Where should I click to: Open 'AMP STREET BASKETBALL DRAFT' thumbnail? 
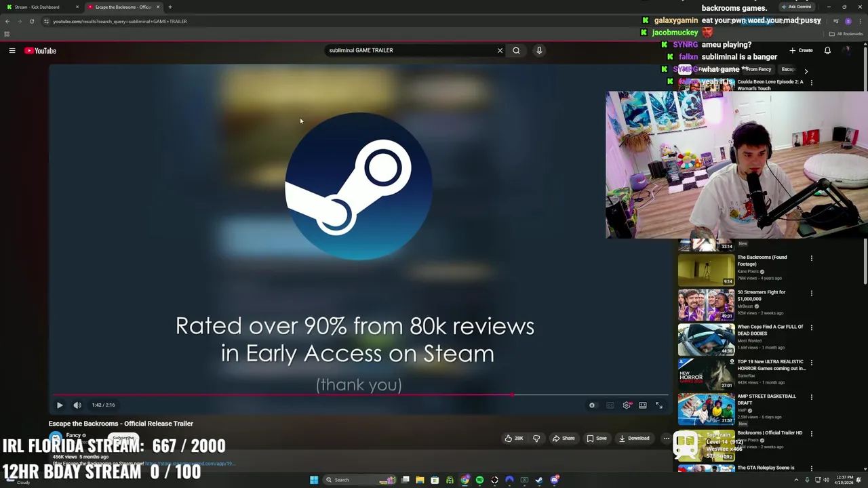point(706,409)
